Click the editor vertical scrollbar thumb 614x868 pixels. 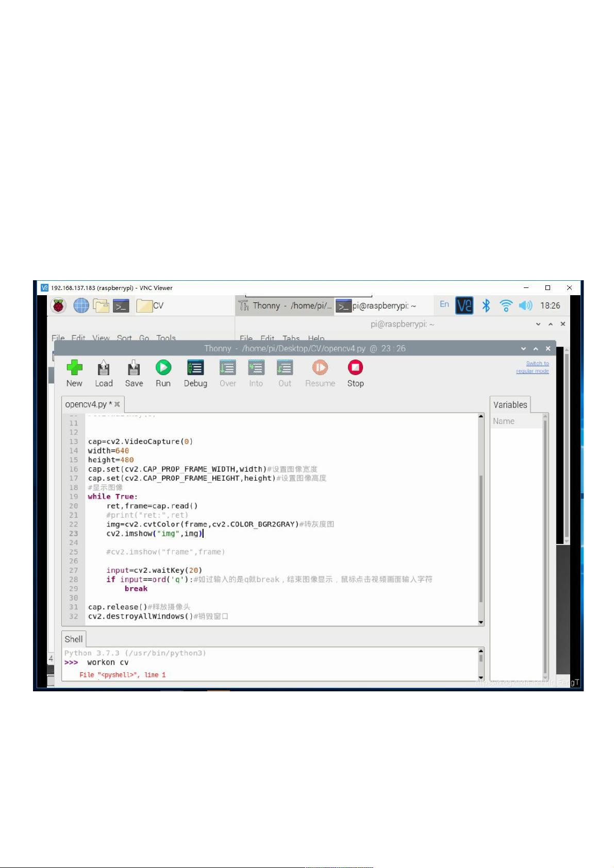tap(481, 538)
